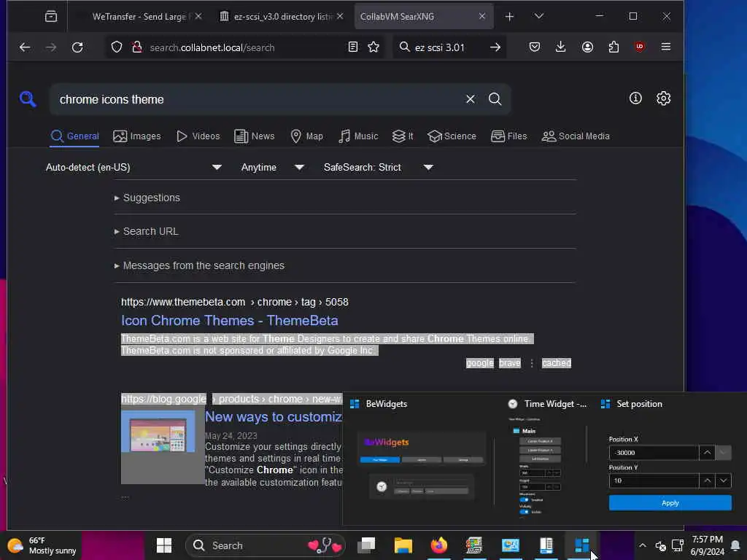Open the Anytime time range dropdown
Screen dimensions: 747x560
[273, 167]
